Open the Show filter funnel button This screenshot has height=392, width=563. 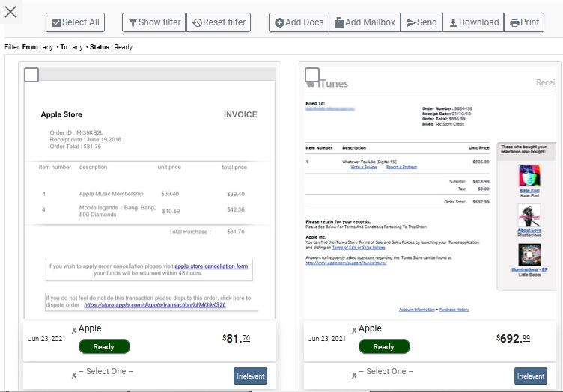pos(154,22)
